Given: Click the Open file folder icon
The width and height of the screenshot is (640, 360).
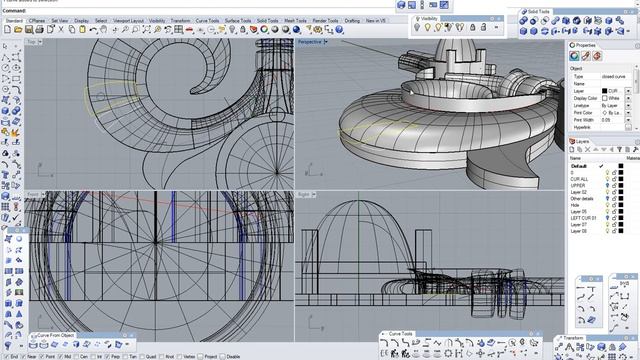Looking at the screenshot, I should tap(18, 29).
